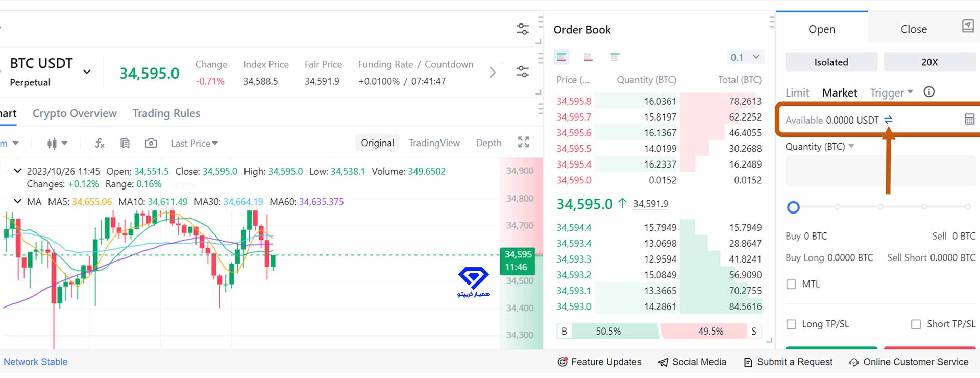Open the 0.1 price grouping dropdown

745,57
